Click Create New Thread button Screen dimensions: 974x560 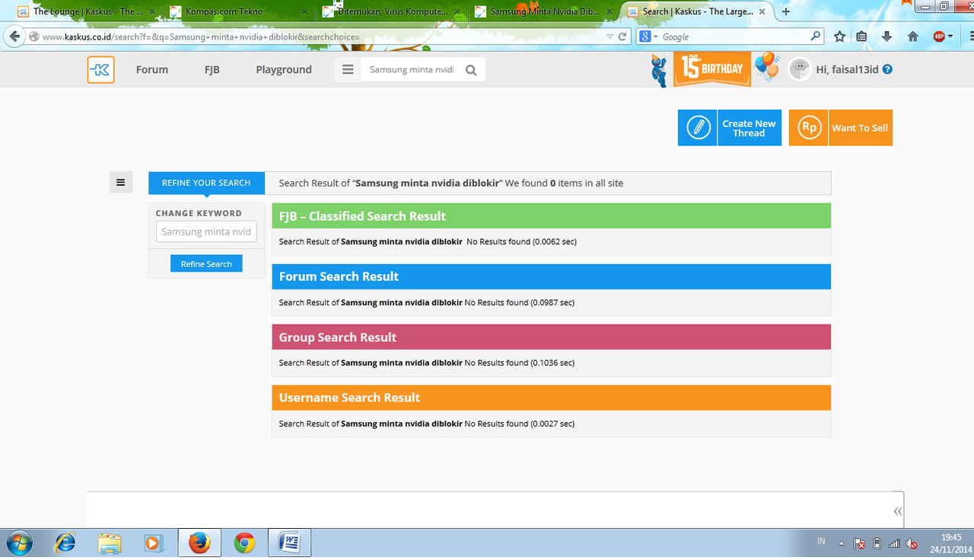730,128
